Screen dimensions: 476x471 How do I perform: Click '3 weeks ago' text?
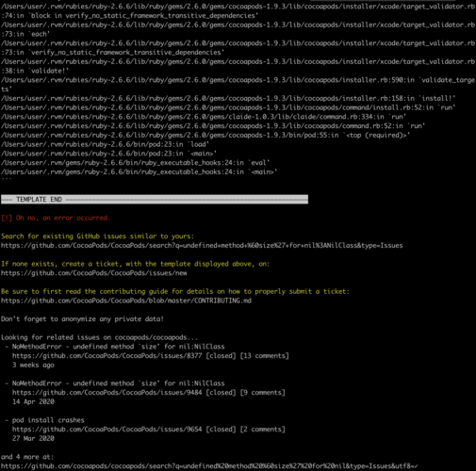coord(33,365)
